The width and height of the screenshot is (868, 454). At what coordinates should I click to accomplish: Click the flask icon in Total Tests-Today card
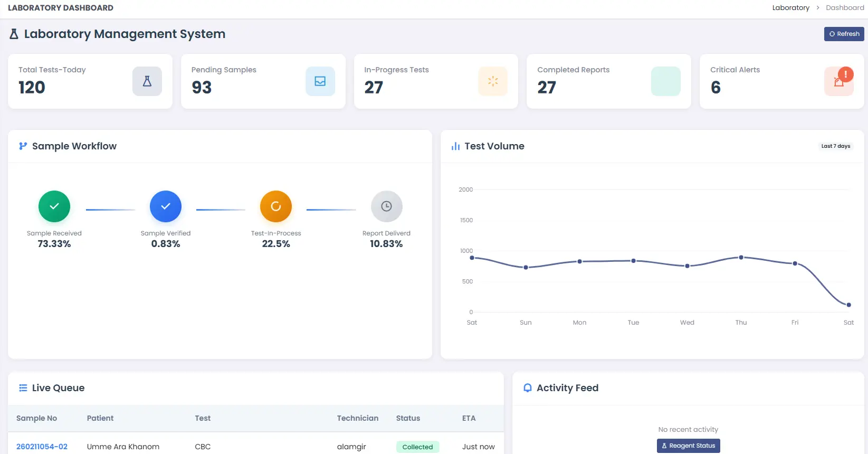147,81
